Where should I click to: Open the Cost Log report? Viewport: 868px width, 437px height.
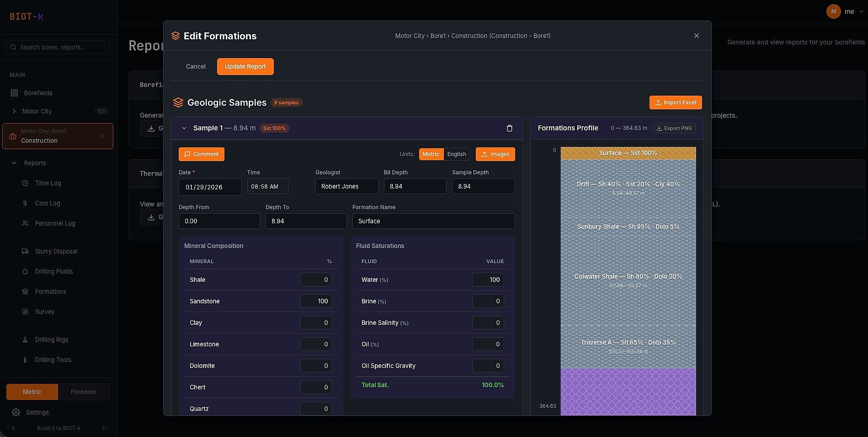point(48,203)
